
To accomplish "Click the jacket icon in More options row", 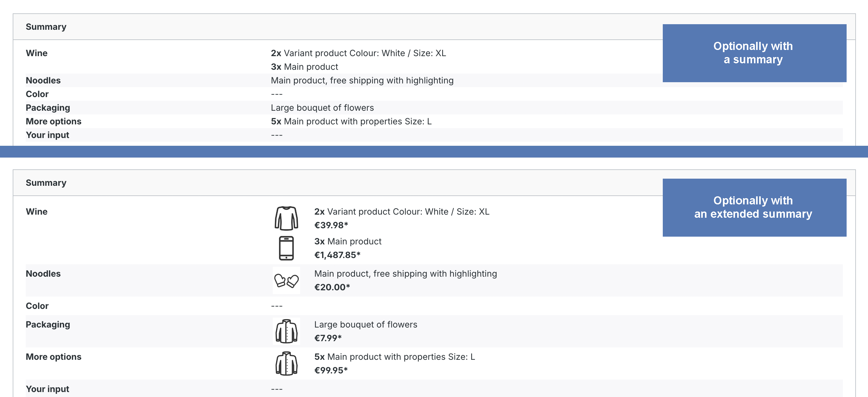I will tap(286, 363).
